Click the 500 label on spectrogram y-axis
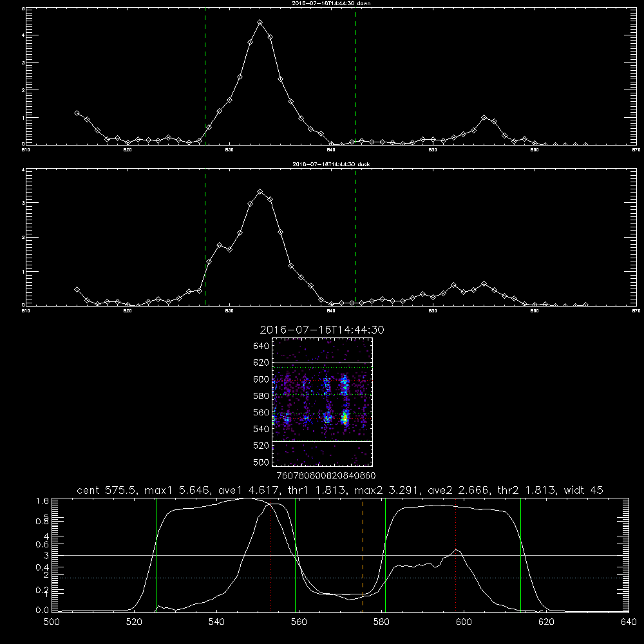This screenshot has width=644, height=644. coord(261,462)
